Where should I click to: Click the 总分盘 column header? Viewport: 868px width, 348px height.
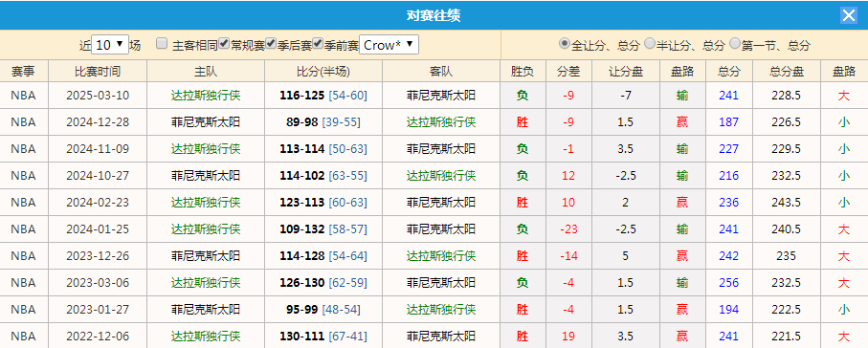click(x=787, y=72)
